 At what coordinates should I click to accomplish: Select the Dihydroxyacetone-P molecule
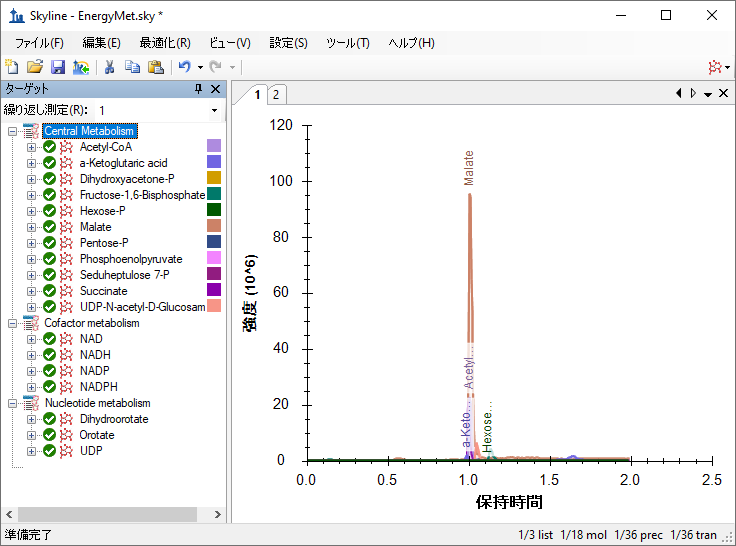[x=127, y=179]
